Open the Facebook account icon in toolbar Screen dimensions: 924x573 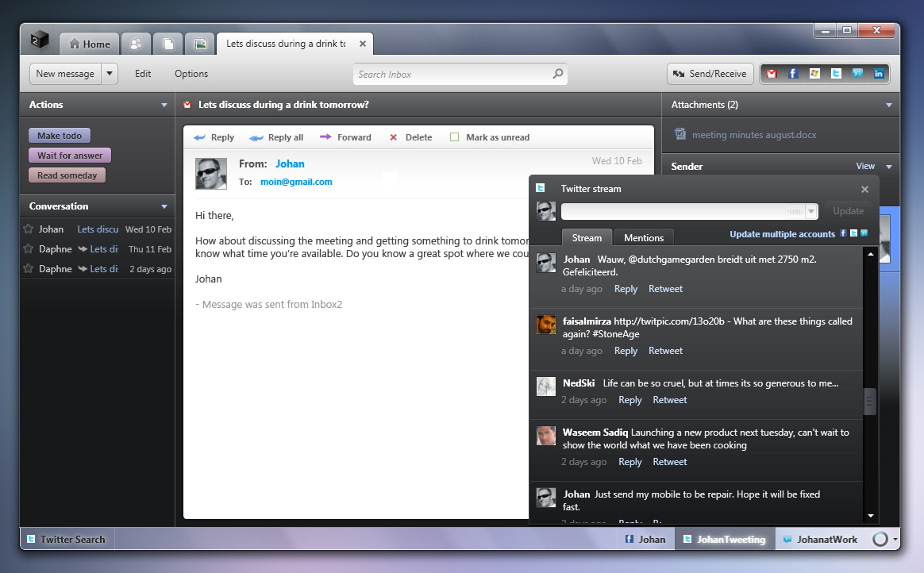[x=793, y=74]
